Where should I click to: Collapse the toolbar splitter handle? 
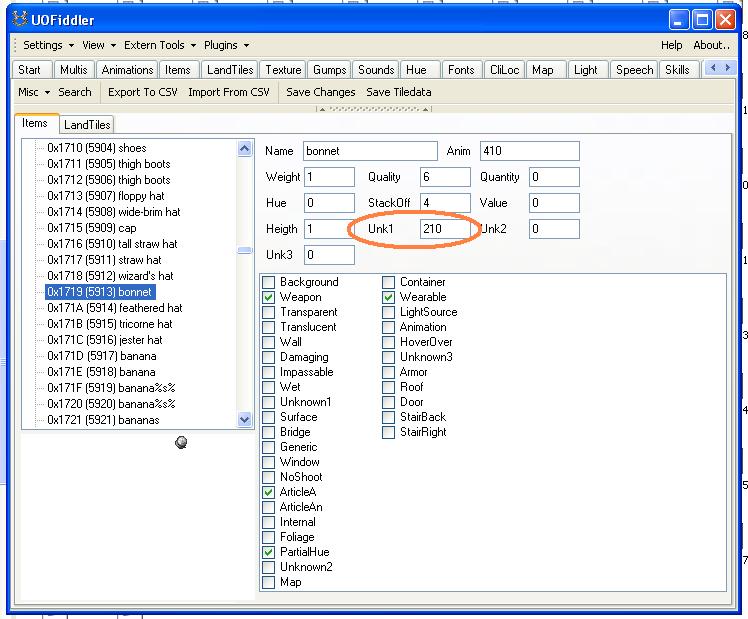click(x=374, y=109)
